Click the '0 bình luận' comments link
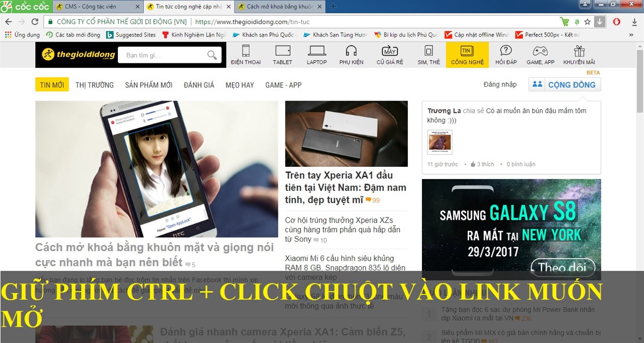Screen dimensions: 644x343 click(521, 164)
